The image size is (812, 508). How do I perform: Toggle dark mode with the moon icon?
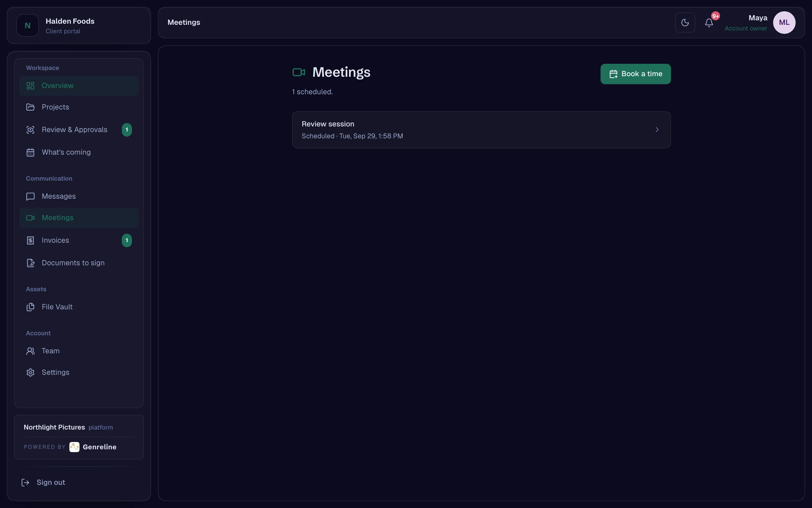pyautogui.click(x=685, y=23)
